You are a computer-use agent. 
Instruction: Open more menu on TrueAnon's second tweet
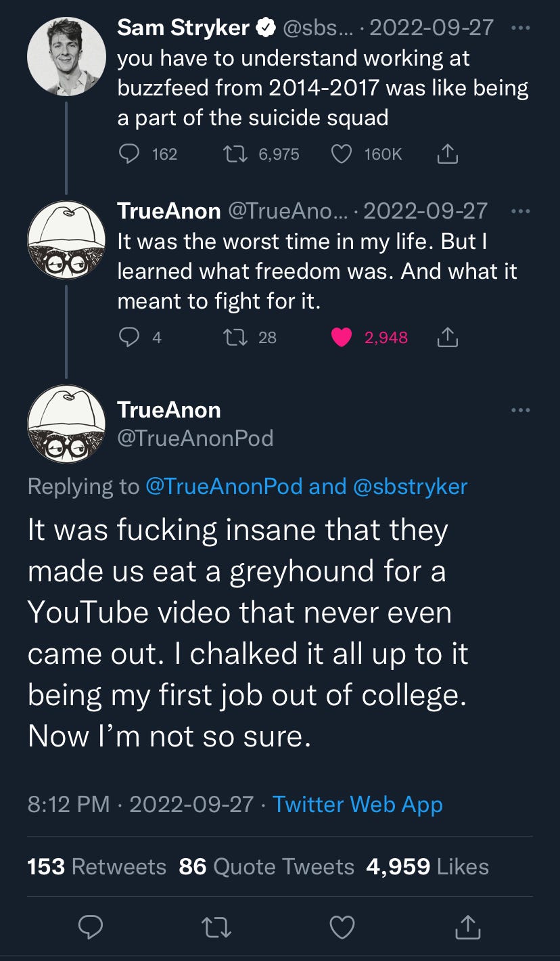(x=521, y=211)
